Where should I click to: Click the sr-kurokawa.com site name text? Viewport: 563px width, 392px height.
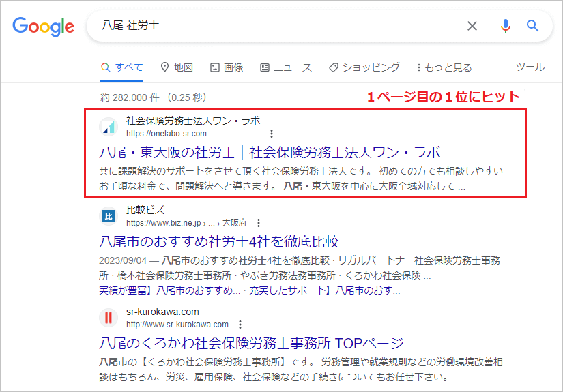coord(162,312)
